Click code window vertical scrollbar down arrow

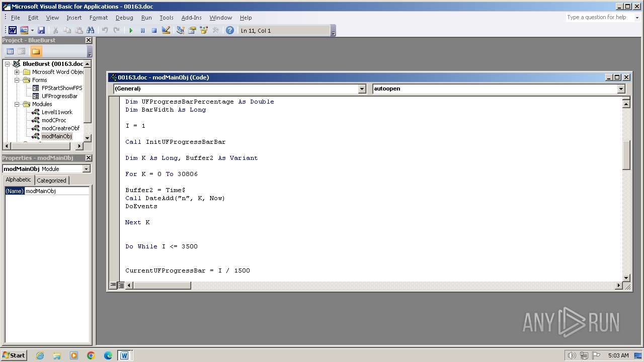tap(626, 278)
